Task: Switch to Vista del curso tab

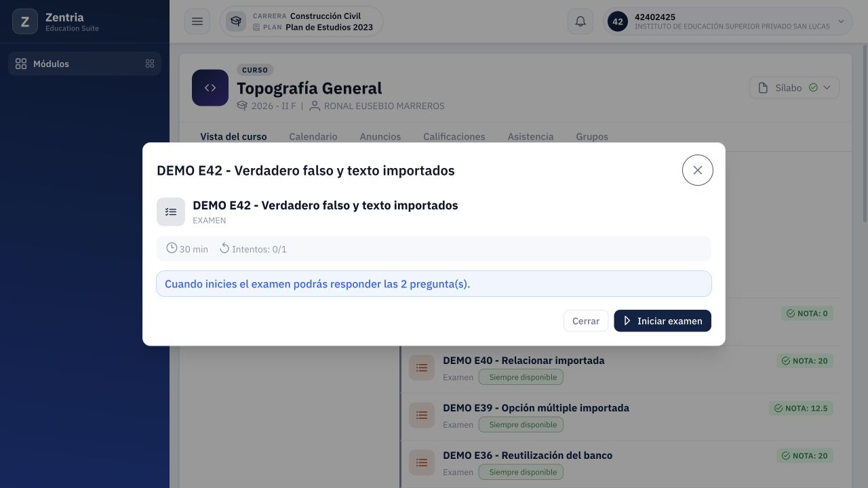Action: point(233,136)
